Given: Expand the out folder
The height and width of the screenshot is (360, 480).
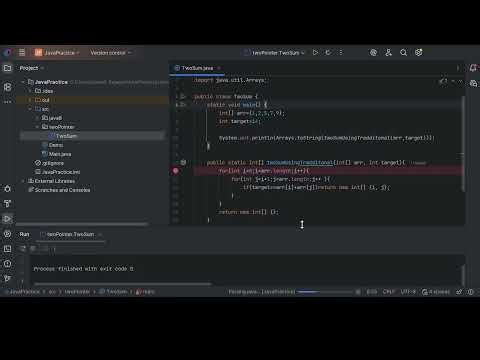Looking at the screenshot, I should [30, 100].
